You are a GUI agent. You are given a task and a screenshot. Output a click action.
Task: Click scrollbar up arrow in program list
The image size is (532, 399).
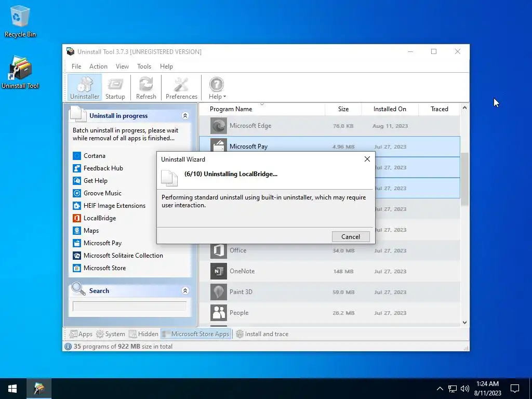tap(464, 108)
